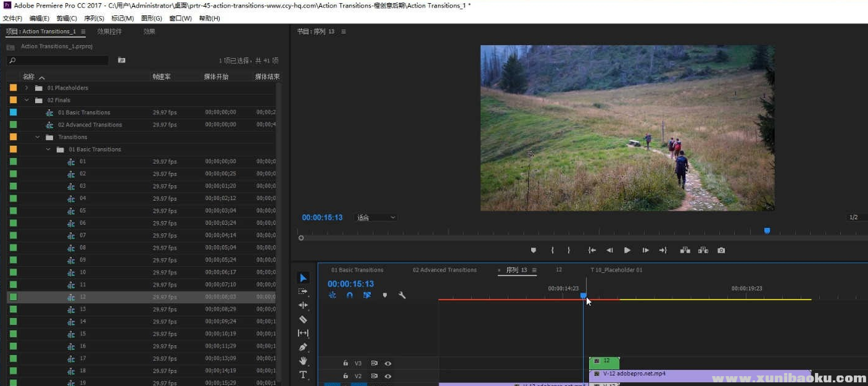
Task: Select the Type tool
Action: click(x=303, y=375)
